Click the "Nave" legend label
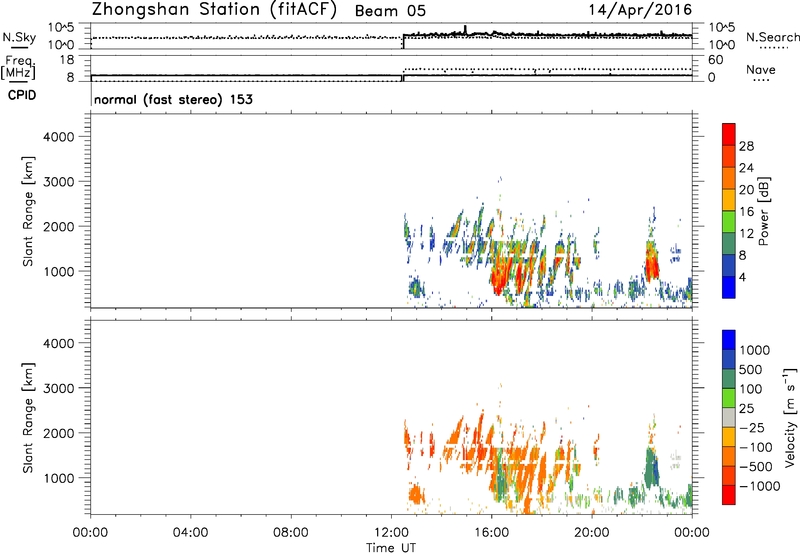 (761, 69)
